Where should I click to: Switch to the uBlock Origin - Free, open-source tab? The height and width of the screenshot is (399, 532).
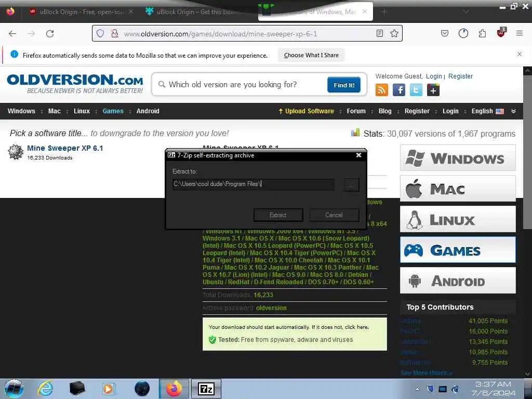tap(82, 12)
